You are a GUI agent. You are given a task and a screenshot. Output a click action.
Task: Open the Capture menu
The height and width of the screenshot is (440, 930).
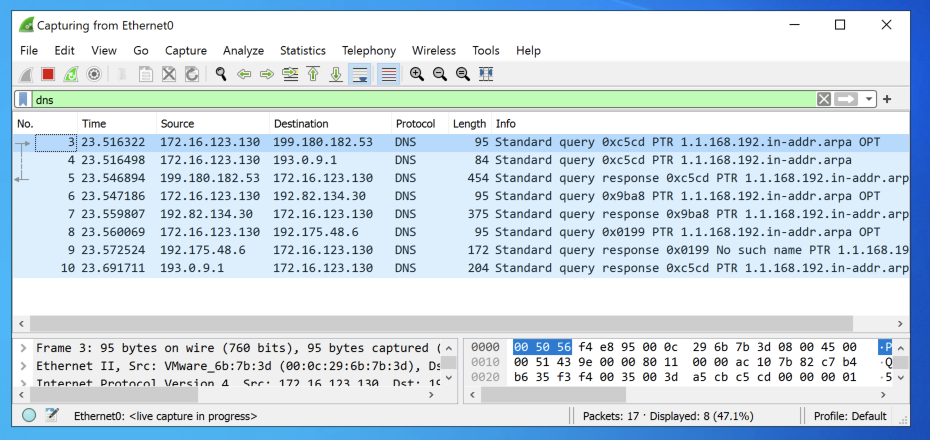click(x=186, y=50)
